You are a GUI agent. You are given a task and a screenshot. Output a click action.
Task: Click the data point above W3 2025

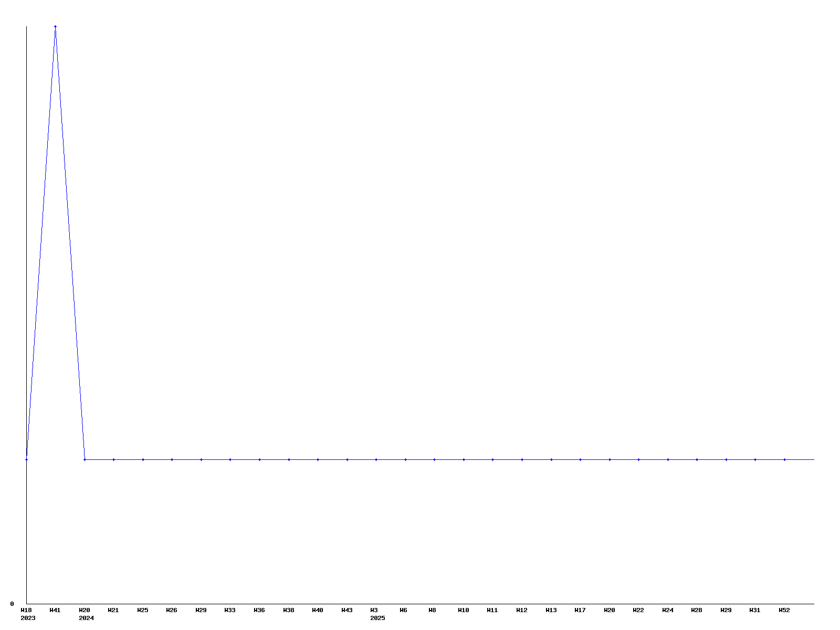pyautogui.click(x=376, y=459)
